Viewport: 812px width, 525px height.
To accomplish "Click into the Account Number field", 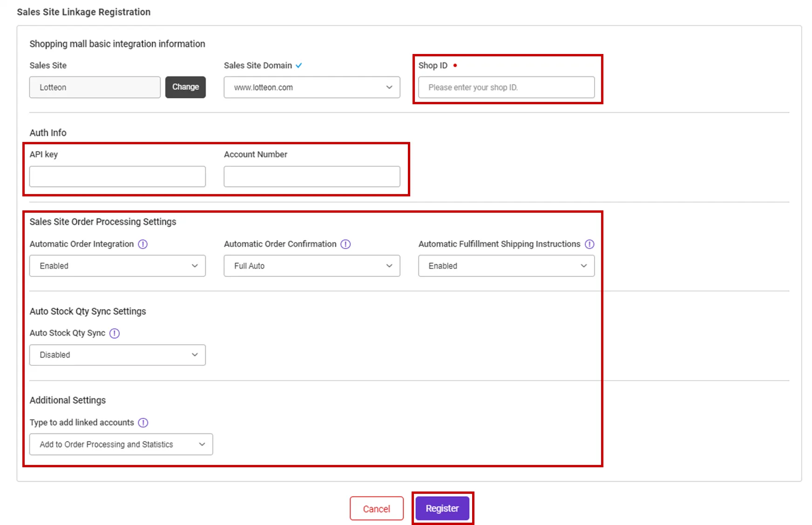I will (x=312, y=176).
